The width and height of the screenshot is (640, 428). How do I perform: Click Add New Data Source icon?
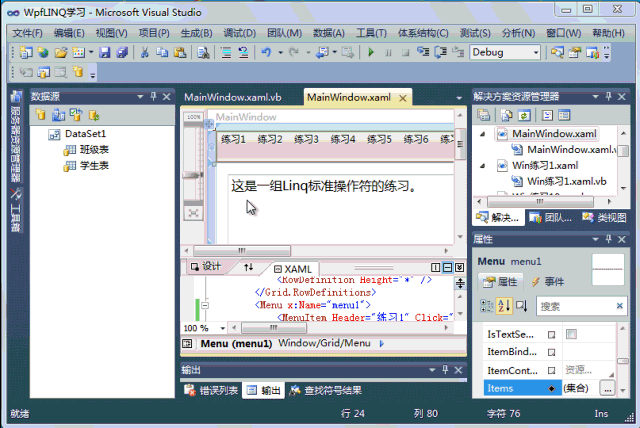tap(40, 115)
